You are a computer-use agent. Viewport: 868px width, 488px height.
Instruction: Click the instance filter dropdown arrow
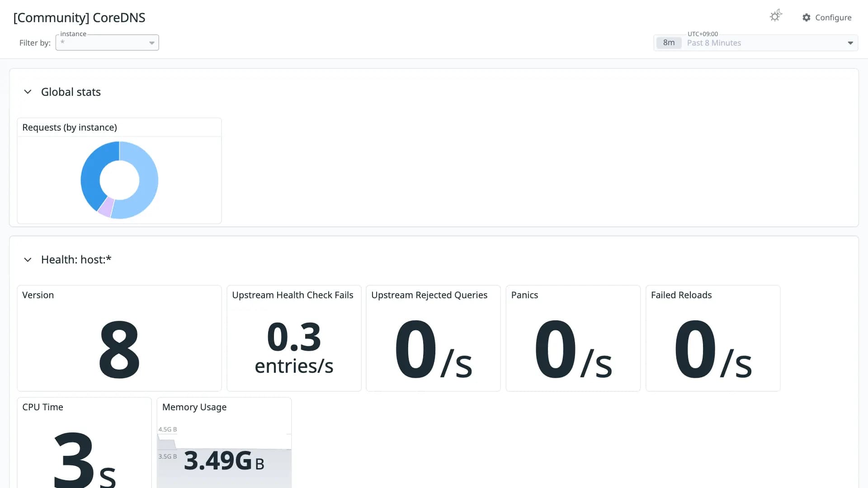(152, 43)
